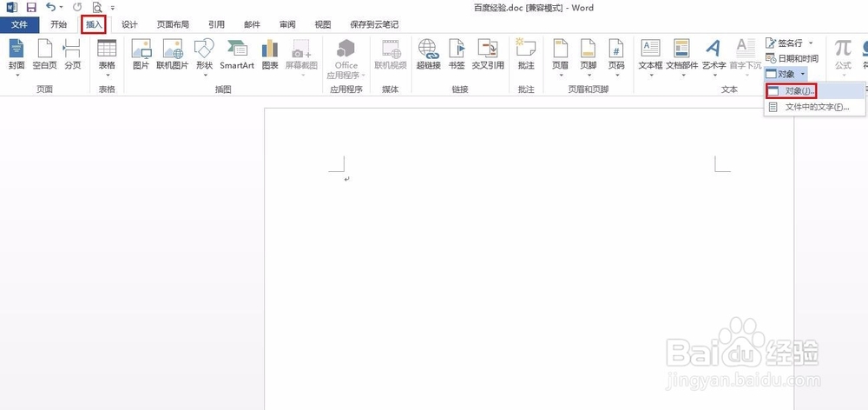Open the 保存到云笔记 tab

pyautogui.click(x=374, y=24)
